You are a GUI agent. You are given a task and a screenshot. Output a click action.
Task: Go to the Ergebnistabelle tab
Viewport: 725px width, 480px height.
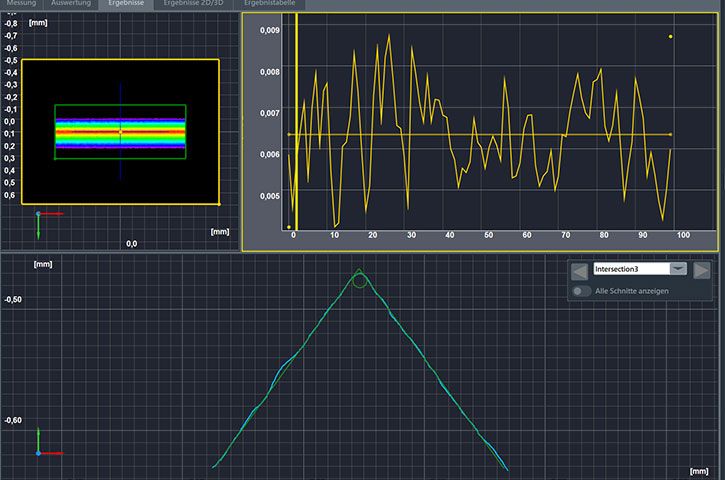tap(271, 4)
